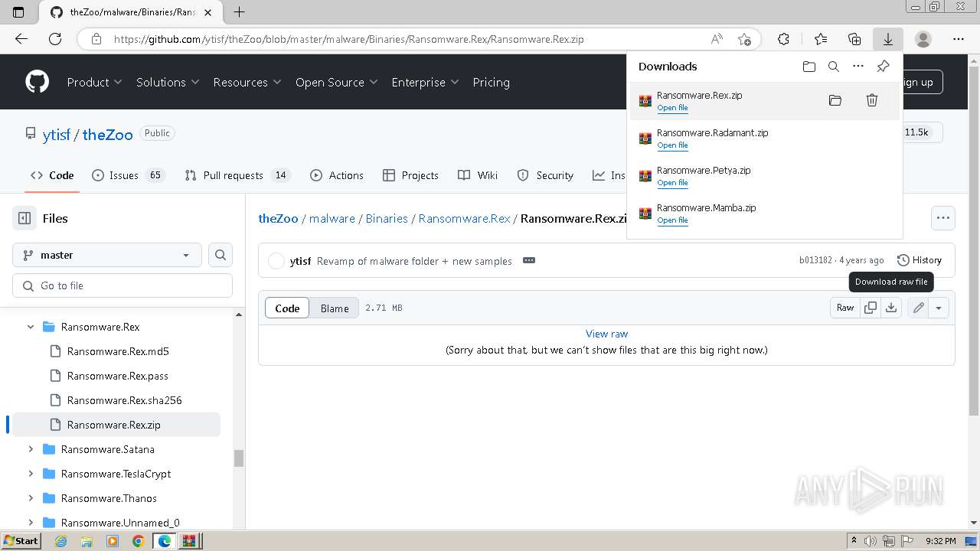Viewport: 980px width, 551px height.
Task: Expand the Open Source menu
Action: (337, 82)
